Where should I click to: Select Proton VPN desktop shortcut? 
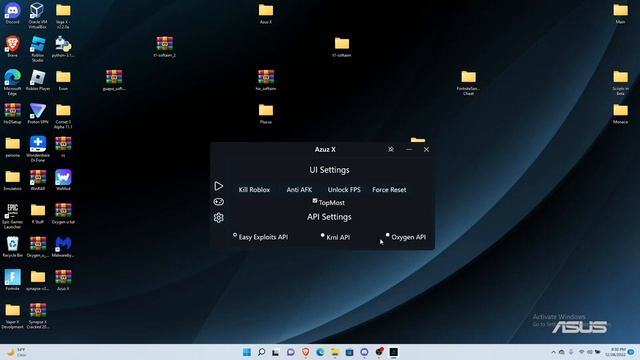tap(37, 113)
